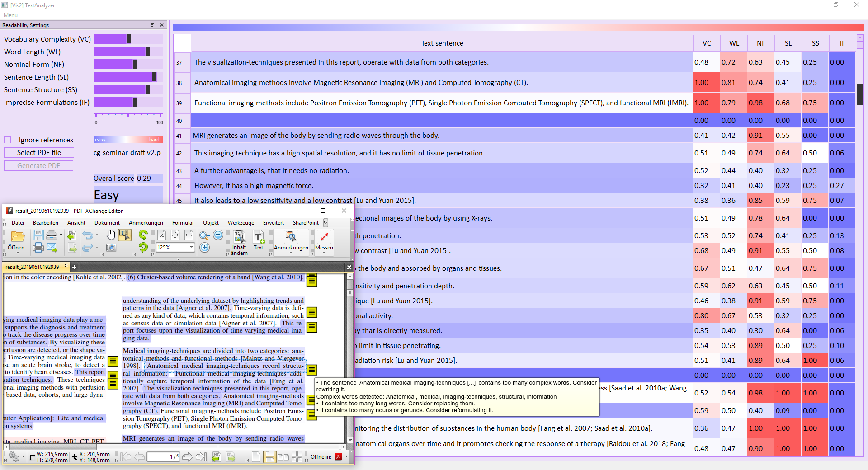
Task: Undock the Readability Settings panel with float icon
Action: [152, 25]
